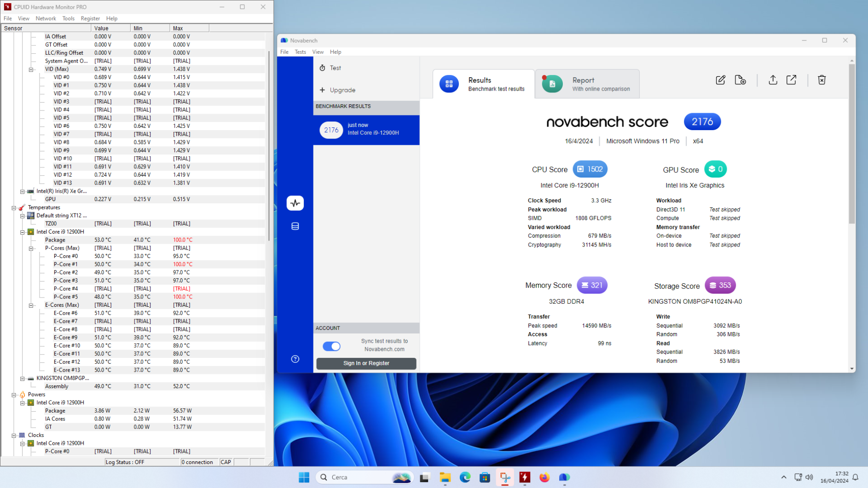Click the HWMonitor vertical scrollbar thumb
This screenshot has width=868, height=488.
coord(269,145)
